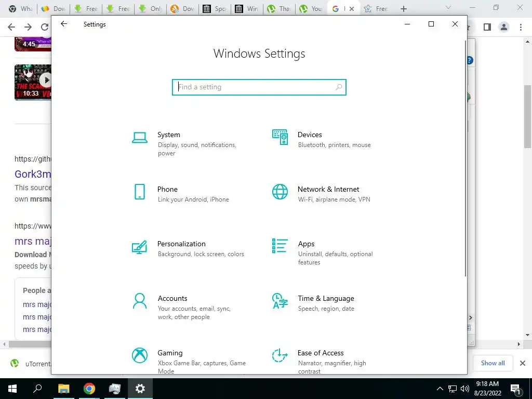Open Gork3m search result link
Screen dimensions: 532x399
coord(33,174)
